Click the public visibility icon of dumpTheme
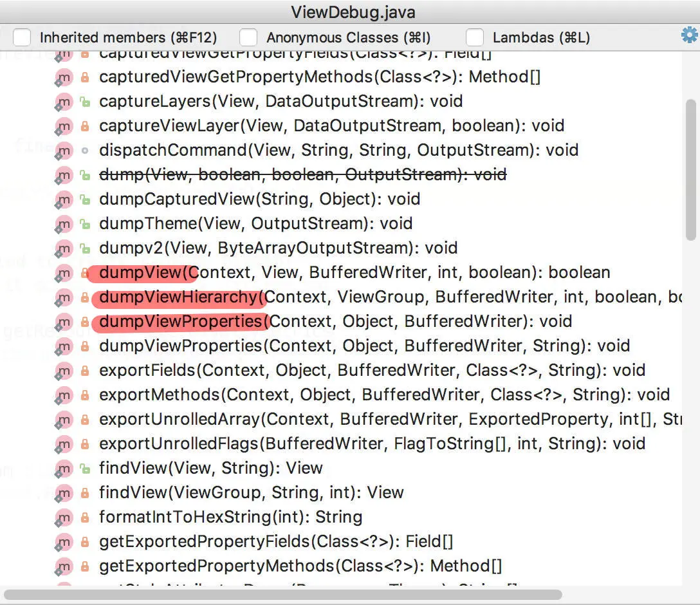The height and width of the screenshot is (605, 700). [85, 224]
